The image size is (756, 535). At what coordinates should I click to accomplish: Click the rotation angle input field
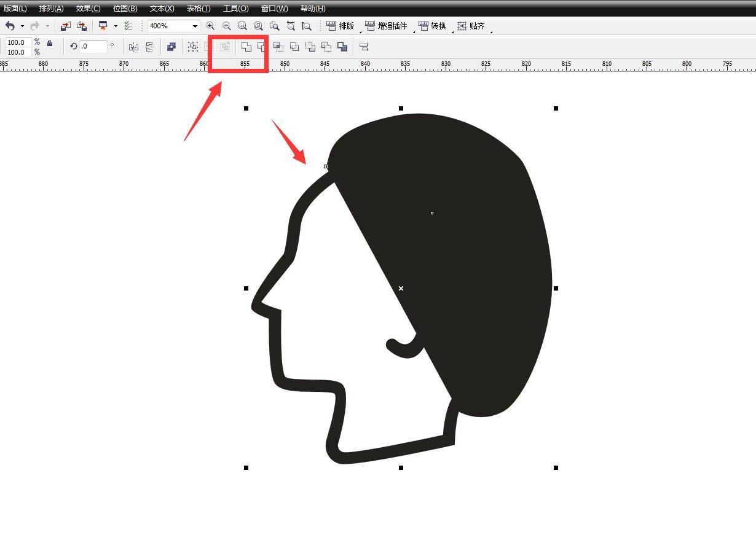pyautogui.click(x=93, y=46)
